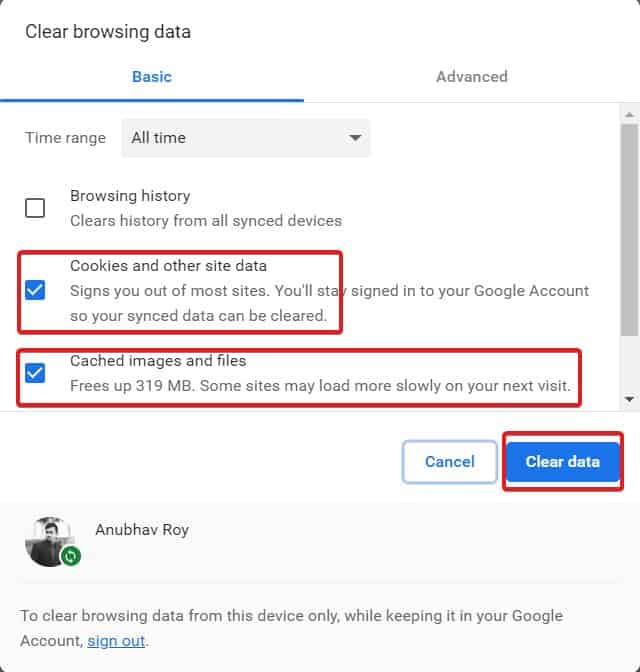Follow the 'sign out' link
The height and width of the screenshot is (672, 640).
tap(116, 641)
